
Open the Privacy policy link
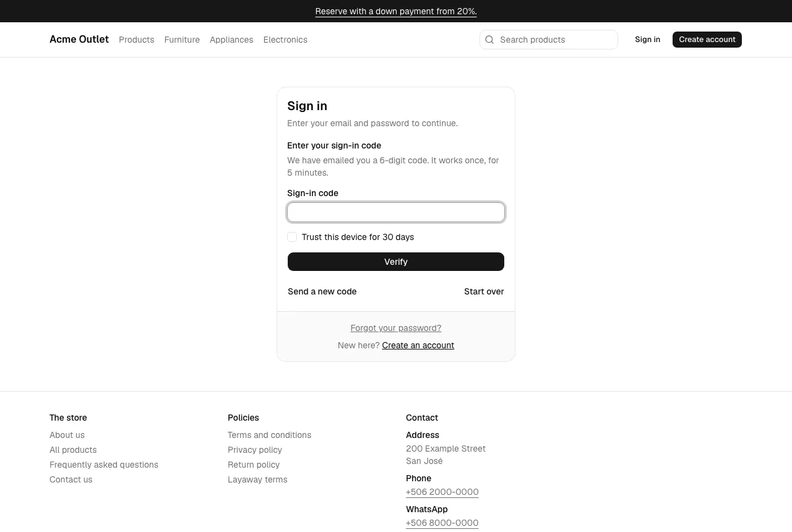[x=255, y=450]
